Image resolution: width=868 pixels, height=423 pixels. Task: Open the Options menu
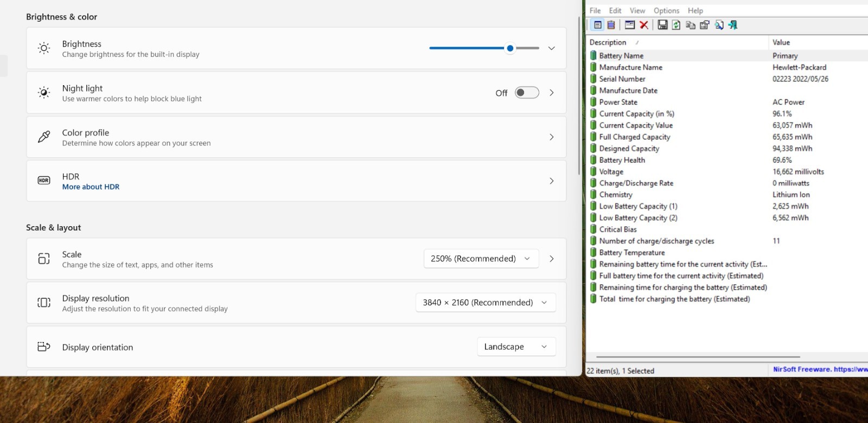[666, 10]
